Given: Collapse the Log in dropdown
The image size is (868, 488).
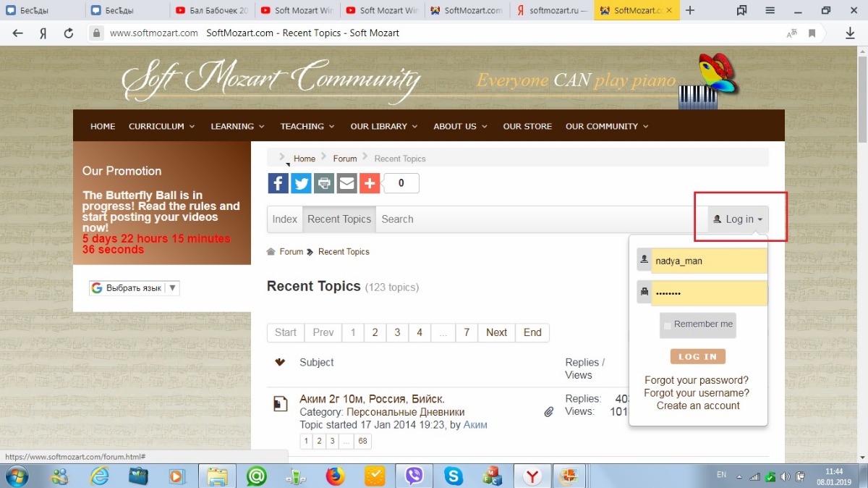Looking at the screenshot, I should (x=738, y=219).
